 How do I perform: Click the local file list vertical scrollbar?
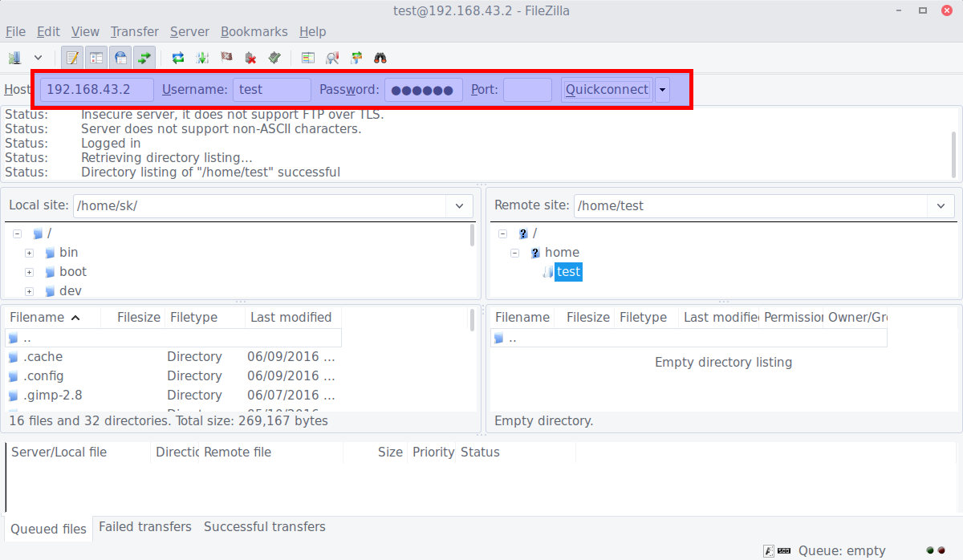[472, 321]
